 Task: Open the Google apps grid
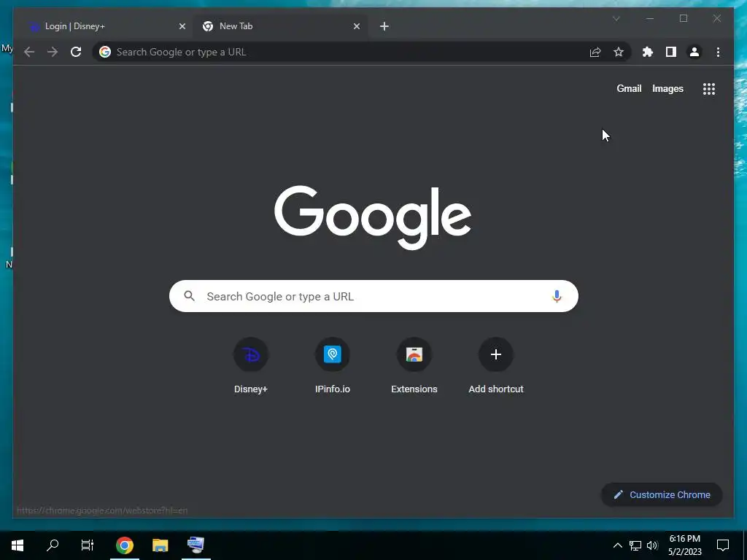tap(709, 88)
